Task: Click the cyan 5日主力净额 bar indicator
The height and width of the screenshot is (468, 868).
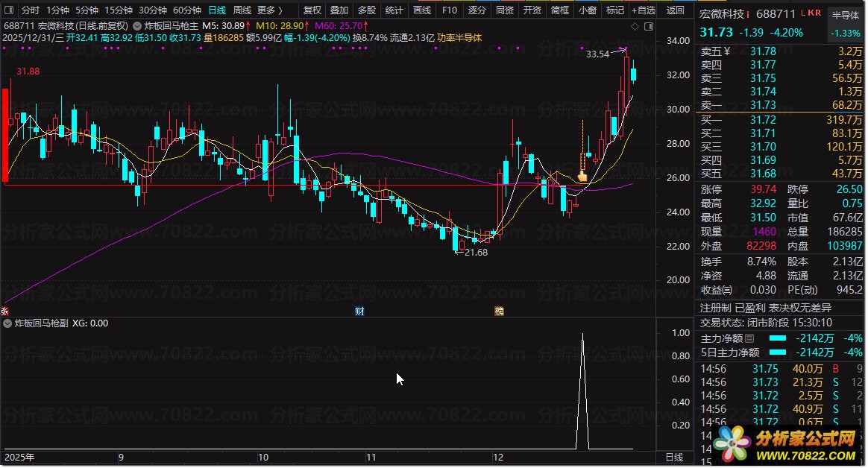Action: click(778, 352)
